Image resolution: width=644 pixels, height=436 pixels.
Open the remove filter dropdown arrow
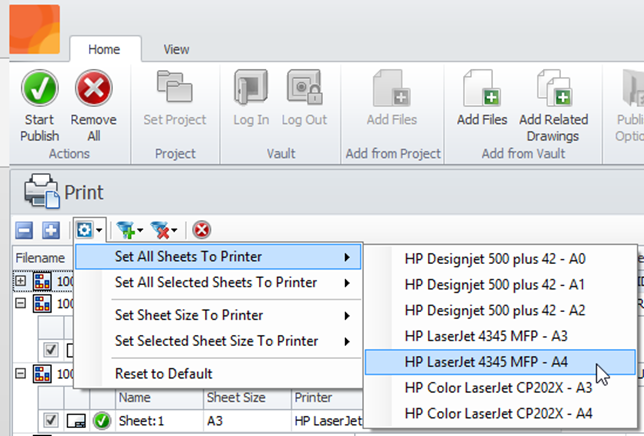pos(174,230)
